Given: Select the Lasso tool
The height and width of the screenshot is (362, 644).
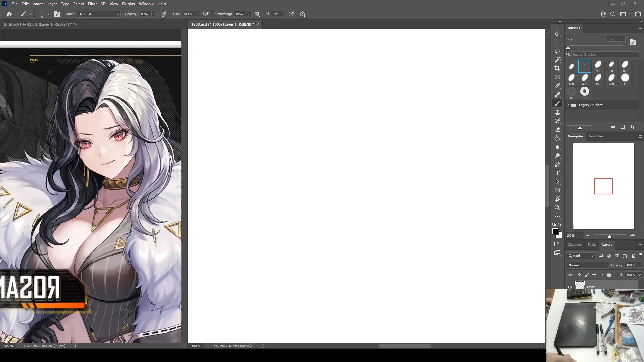Looking at the screenshot, I should coord(557,51).
